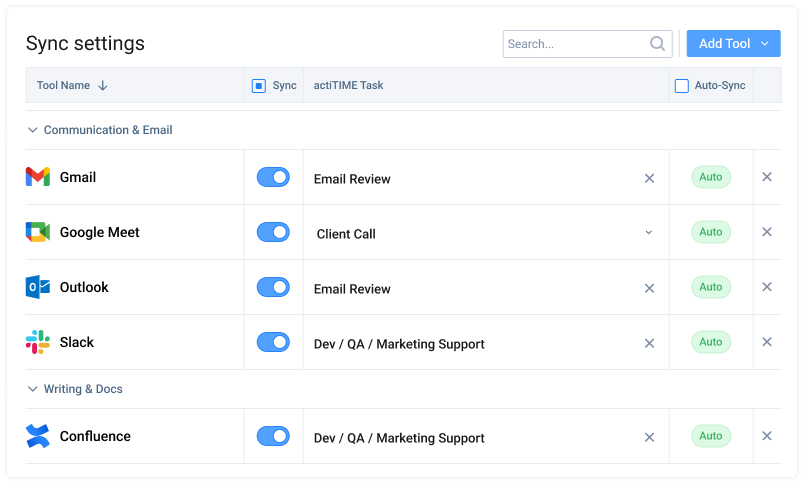The image size is (808, 488).
Task: Clear Outlook's Email Review task
Action: point(649,288)
